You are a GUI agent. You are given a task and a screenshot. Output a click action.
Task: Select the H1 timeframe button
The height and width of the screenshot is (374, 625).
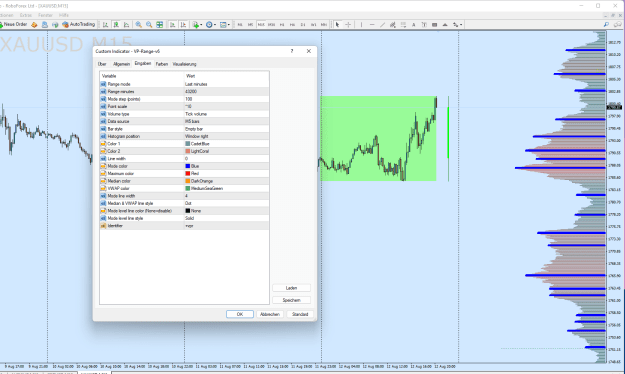pos(282,25)
